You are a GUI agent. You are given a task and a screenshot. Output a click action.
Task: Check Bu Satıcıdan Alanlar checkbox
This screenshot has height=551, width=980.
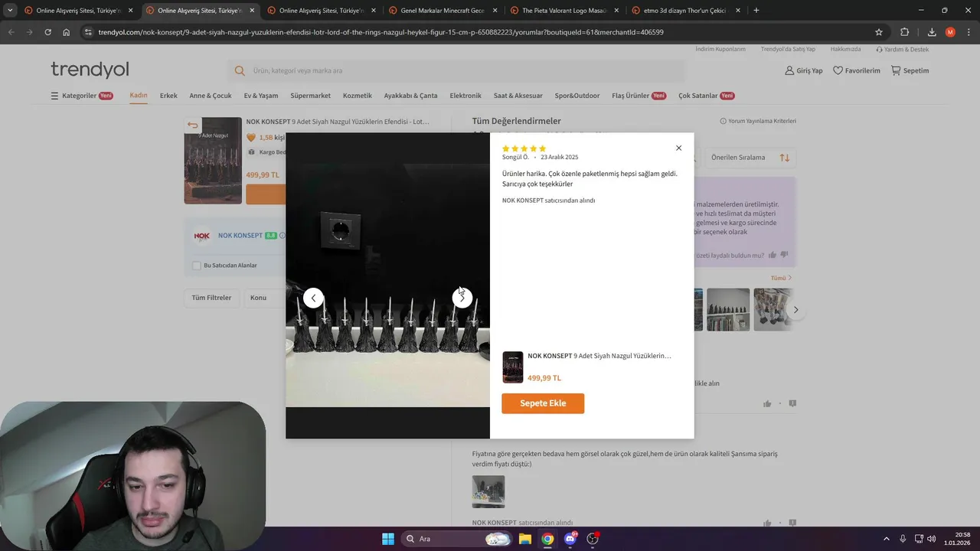[x=197, y=266]
